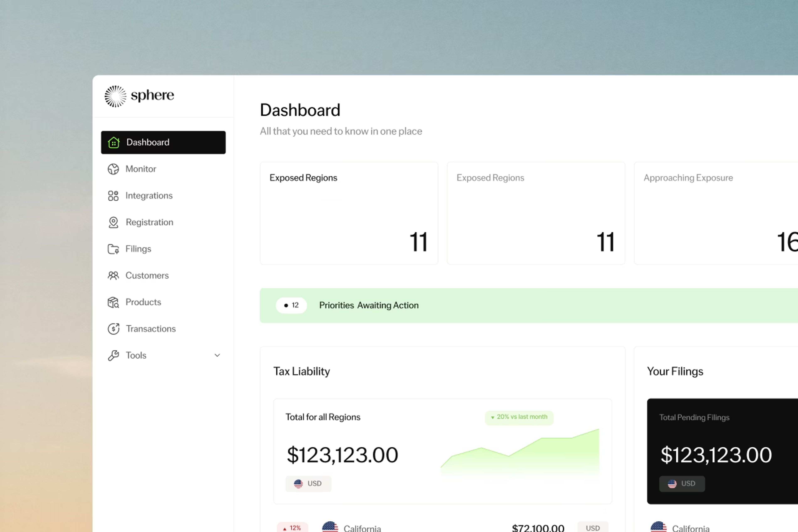798x532 pixels.
Task: Click the 12% increase badge for California
Action: point(292,528)
